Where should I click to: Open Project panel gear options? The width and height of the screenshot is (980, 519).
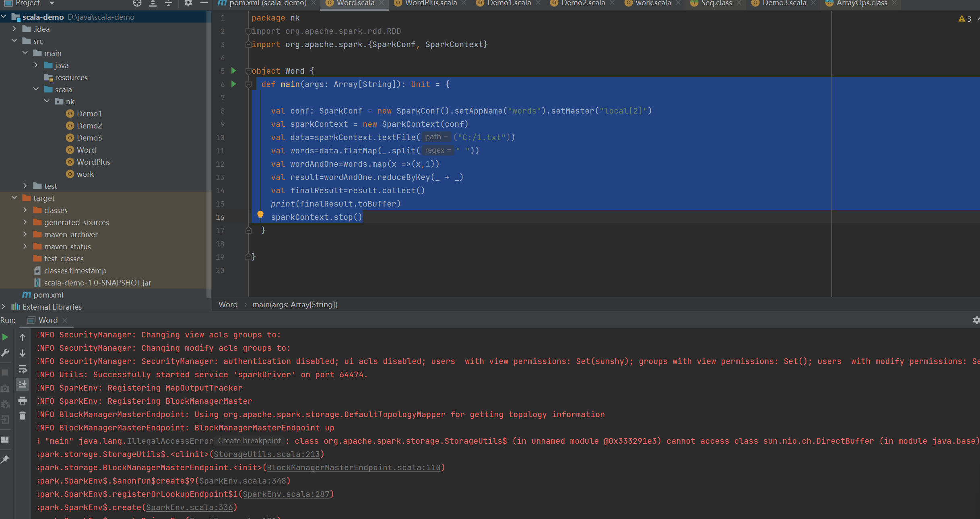click(x=188, y=3)
